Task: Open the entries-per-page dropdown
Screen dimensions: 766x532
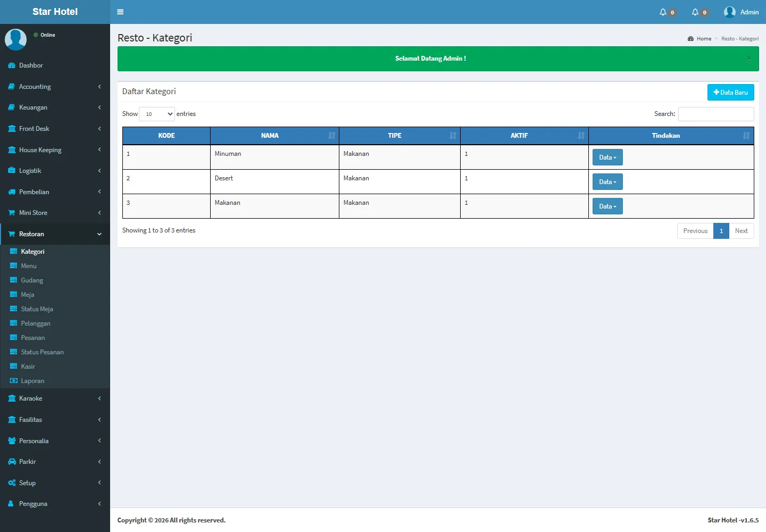Action: tap(157, 114)
